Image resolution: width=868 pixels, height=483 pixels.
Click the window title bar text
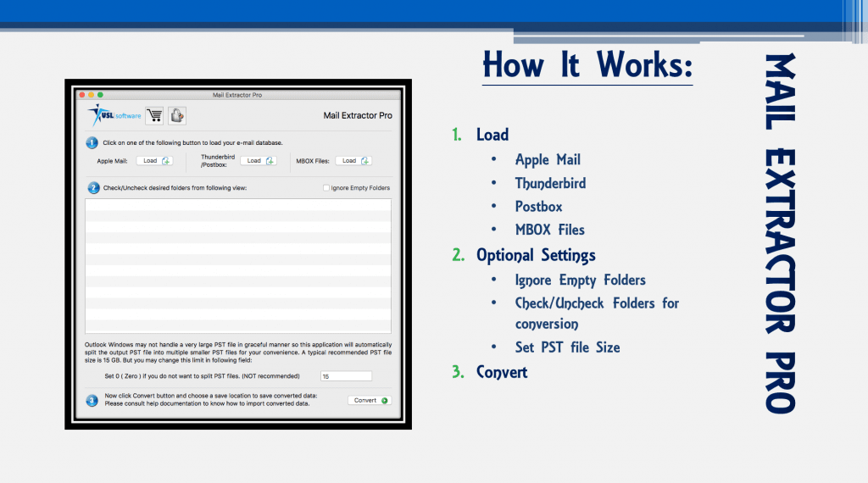237,95
